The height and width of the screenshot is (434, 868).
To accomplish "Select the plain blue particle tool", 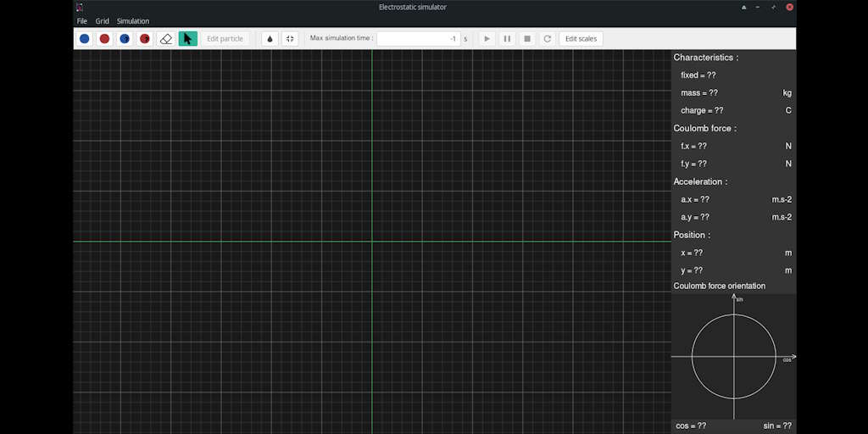I will pos(84,39).
